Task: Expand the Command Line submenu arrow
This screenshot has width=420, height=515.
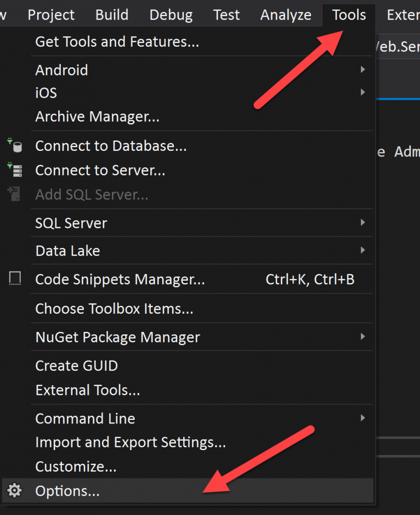Action: 363,418
